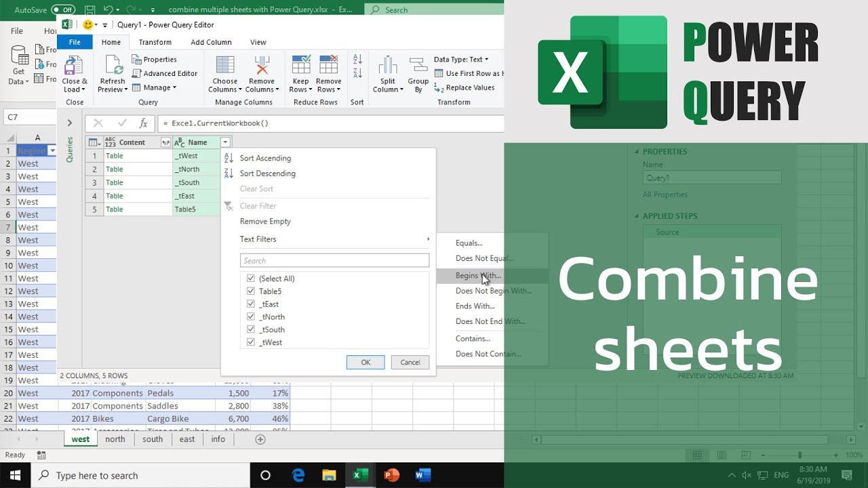Click Use First Row as Headers
This screenshot has width=868, height=488.
click(468, 73)
